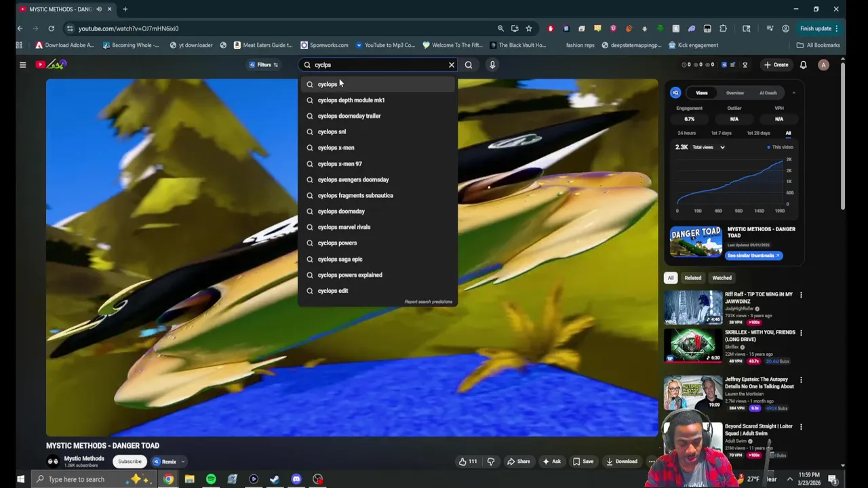Subscribe to the Mystic Methods channel
Screen dimensions: 868x488
click(x=130, y=462)
